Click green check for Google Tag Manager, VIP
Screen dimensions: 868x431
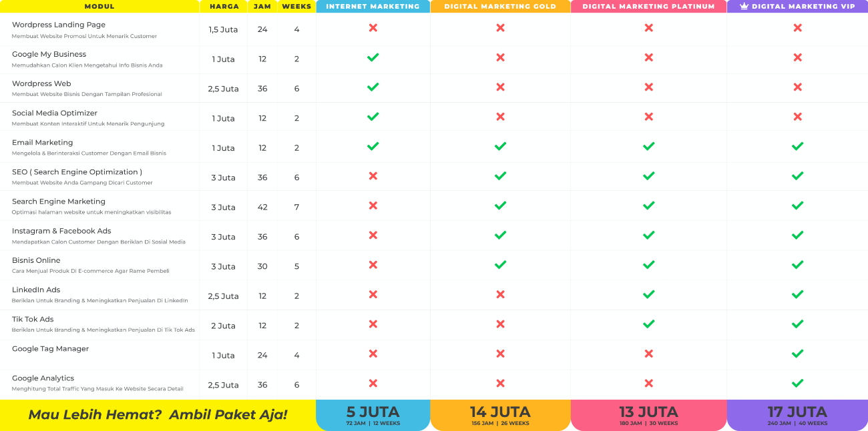(797, 354)
